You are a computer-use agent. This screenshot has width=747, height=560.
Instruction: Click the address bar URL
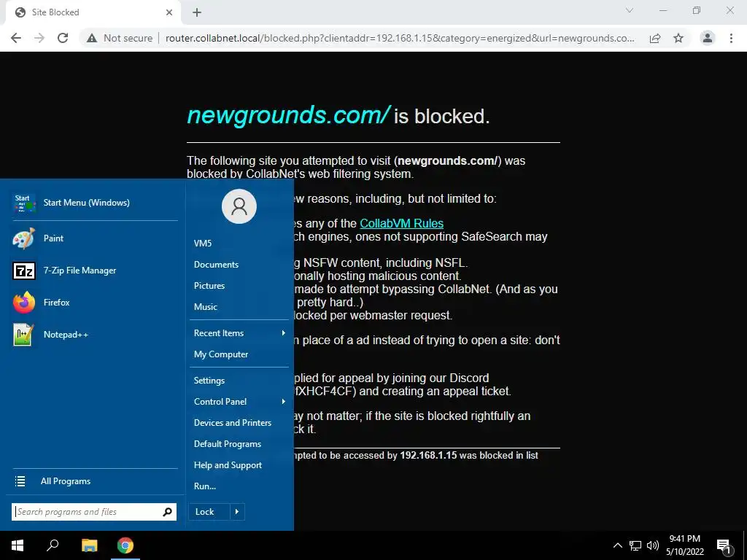400,38
